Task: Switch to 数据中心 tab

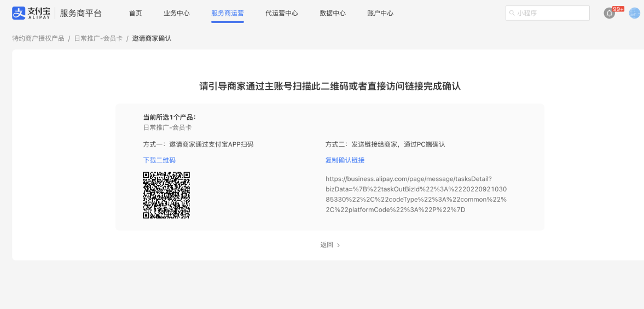Action: click(x=333, y=13)
